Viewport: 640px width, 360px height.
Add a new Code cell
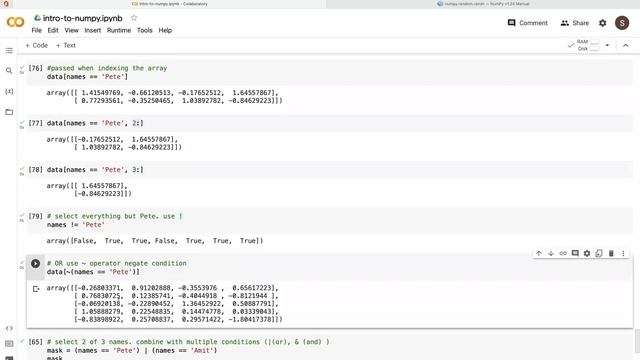36,45
